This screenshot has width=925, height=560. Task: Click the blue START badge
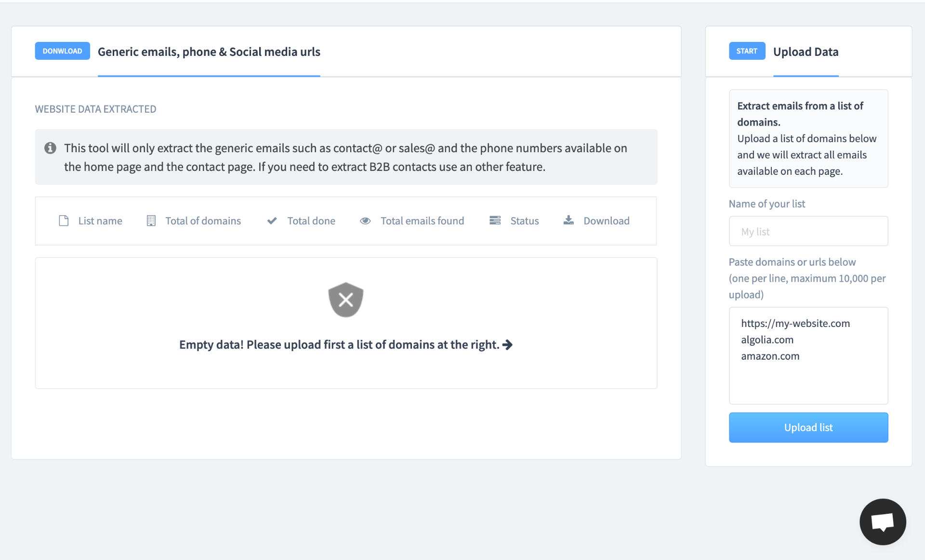coord(747,51)
